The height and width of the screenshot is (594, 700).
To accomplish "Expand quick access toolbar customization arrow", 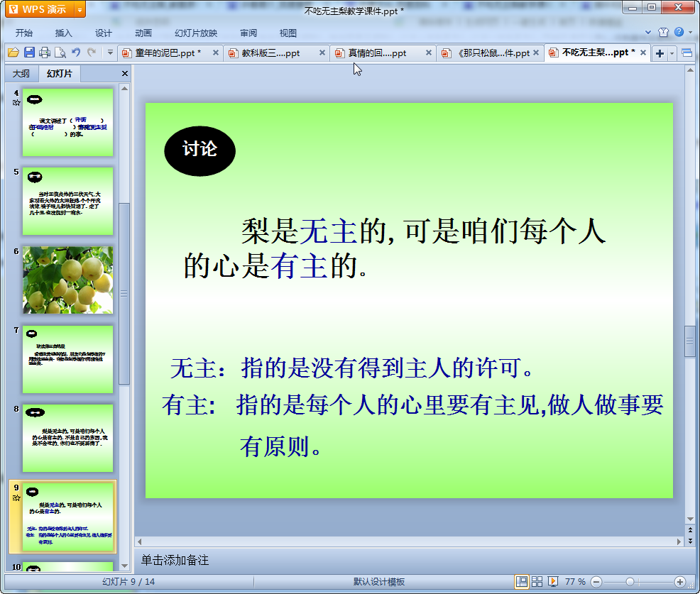I will coord(110,53).
